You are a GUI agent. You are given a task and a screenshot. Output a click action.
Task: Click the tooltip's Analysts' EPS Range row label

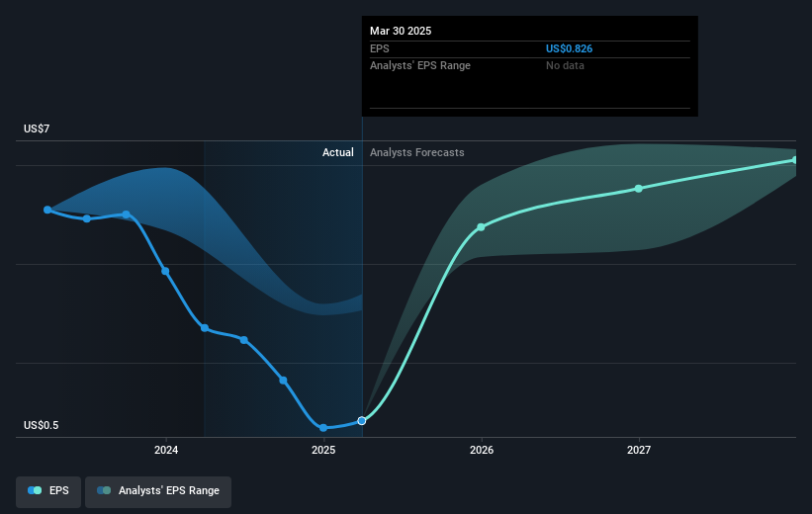tap(420, 66)
